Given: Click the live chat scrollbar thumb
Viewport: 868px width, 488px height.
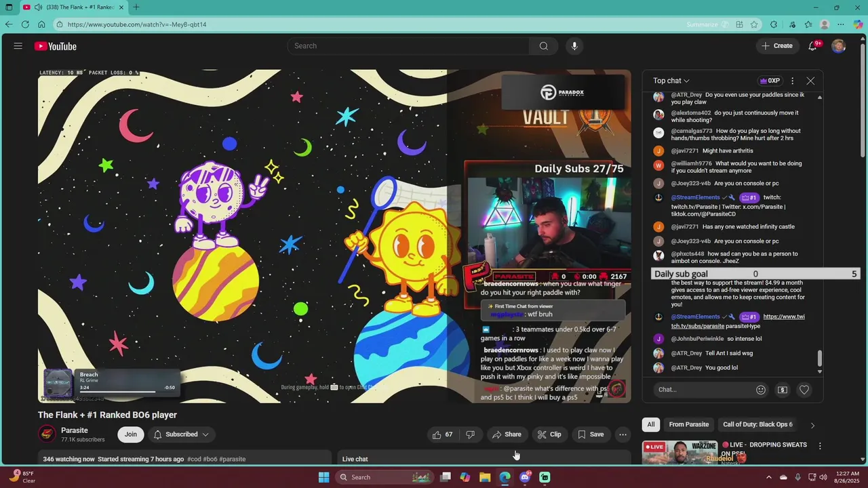Looking at the screenshot, I should 819,358.
